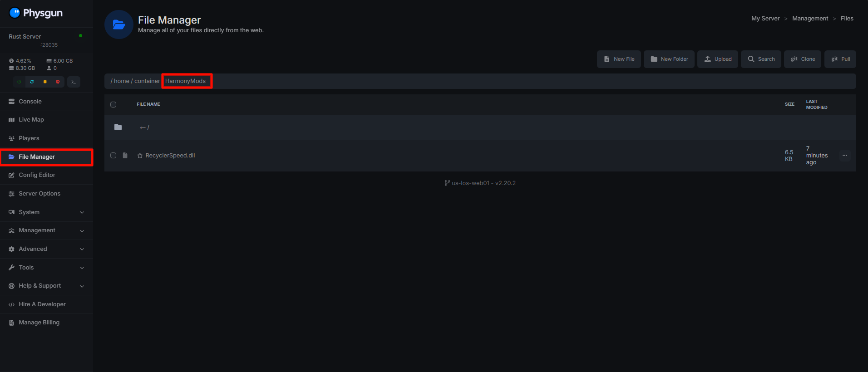Open the three-dot menu for RecyclerSpeed.dll

(x=844, y=156)
